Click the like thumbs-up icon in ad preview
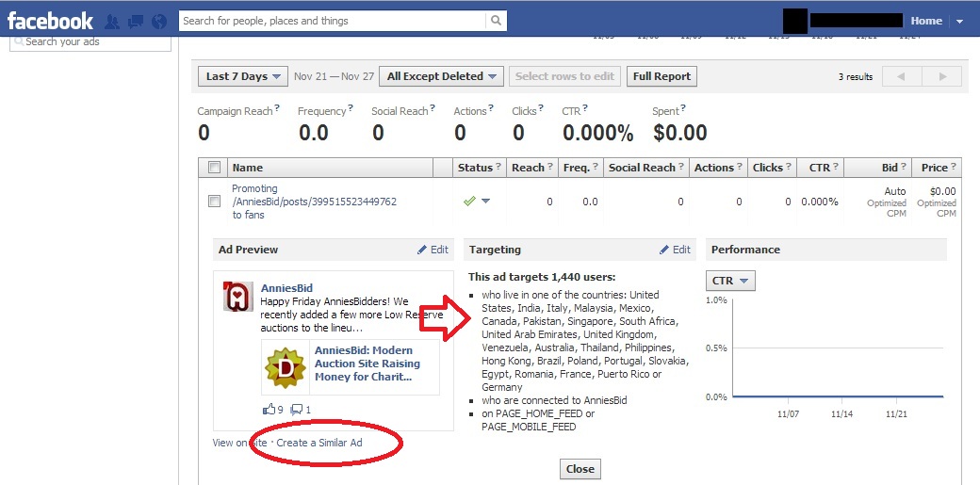980x485 pixels. pos(270,410)
